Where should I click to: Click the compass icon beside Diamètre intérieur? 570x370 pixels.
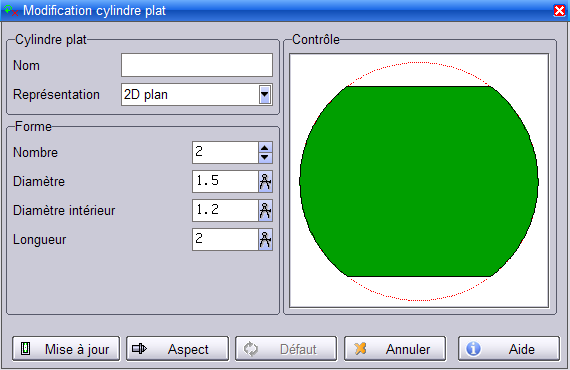(265, 210)
